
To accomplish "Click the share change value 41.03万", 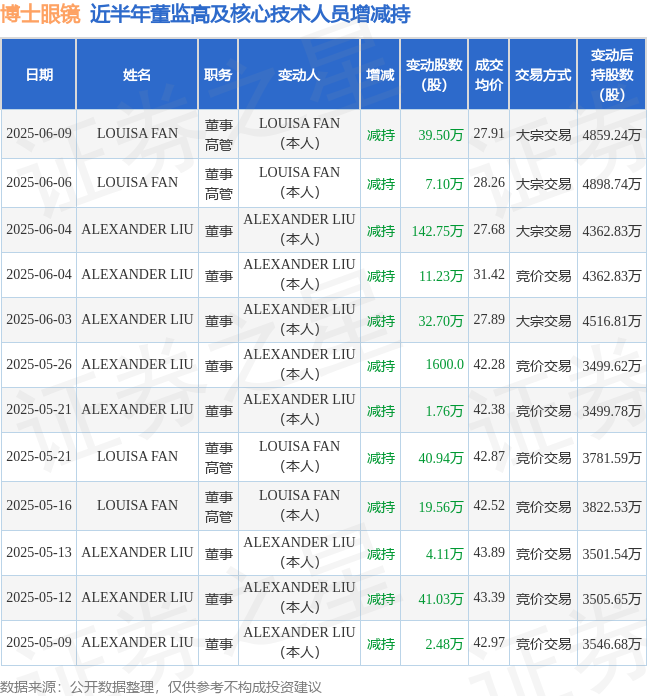I will (441, 599).
